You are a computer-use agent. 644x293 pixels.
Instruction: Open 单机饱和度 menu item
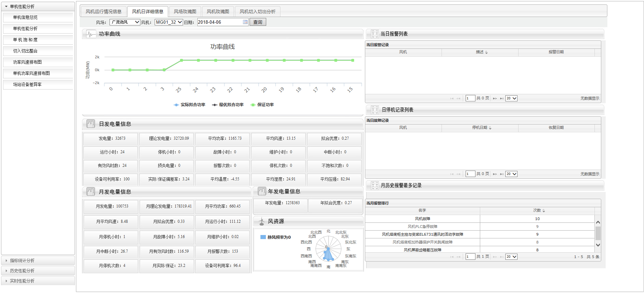38,40
